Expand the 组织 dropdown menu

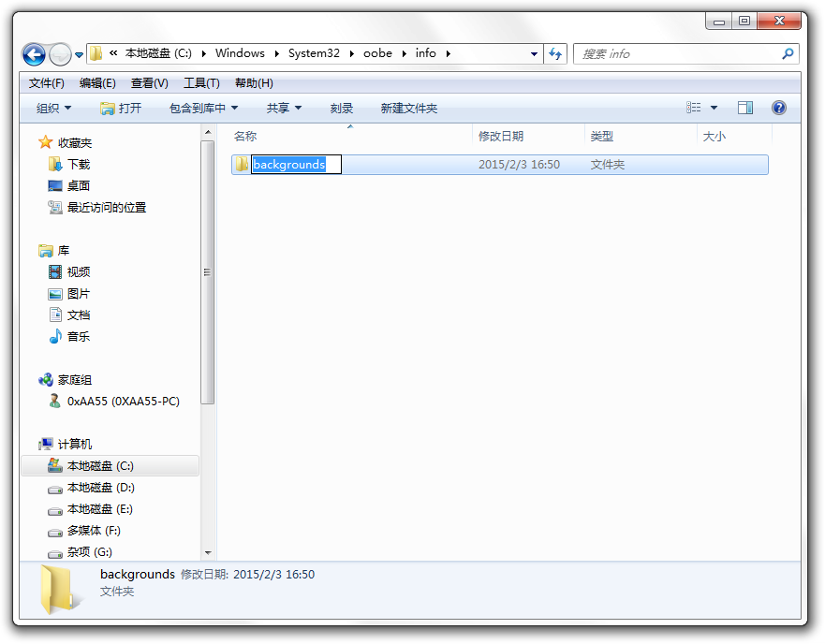53,109
